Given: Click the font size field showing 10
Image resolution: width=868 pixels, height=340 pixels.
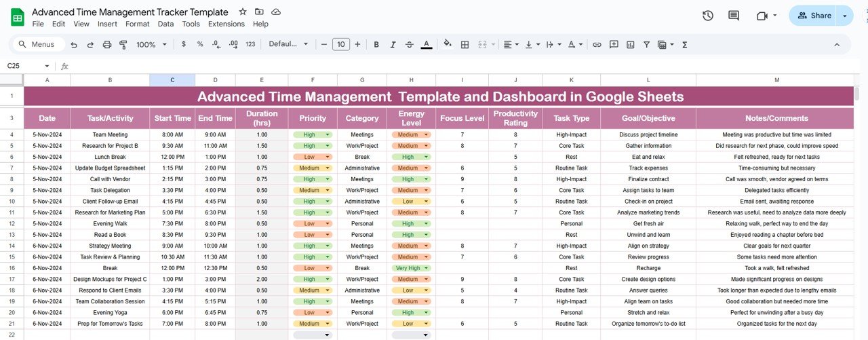Looking at the screenshot, I should (341, 45).
